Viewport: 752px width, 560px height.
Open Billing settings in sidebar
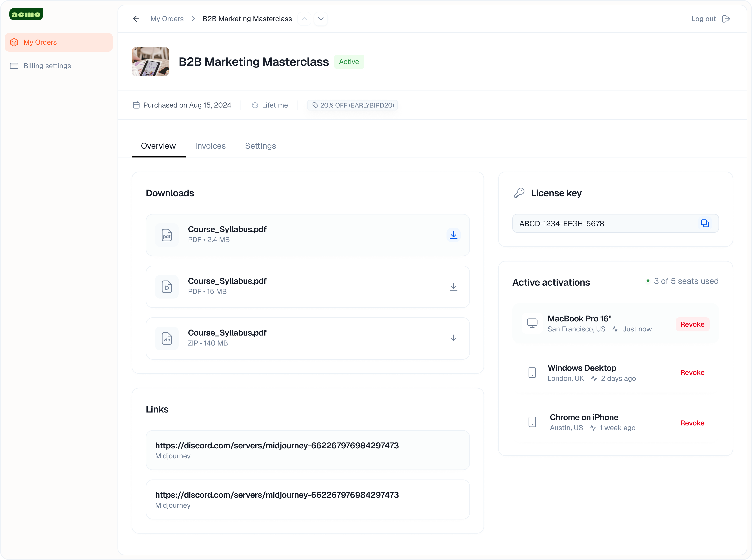pos(47,66)
